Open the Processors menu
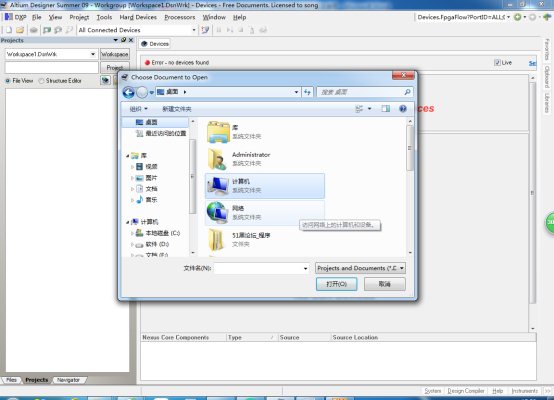Image resolution: width=554 pixels, height=400 pixels. 179,17
